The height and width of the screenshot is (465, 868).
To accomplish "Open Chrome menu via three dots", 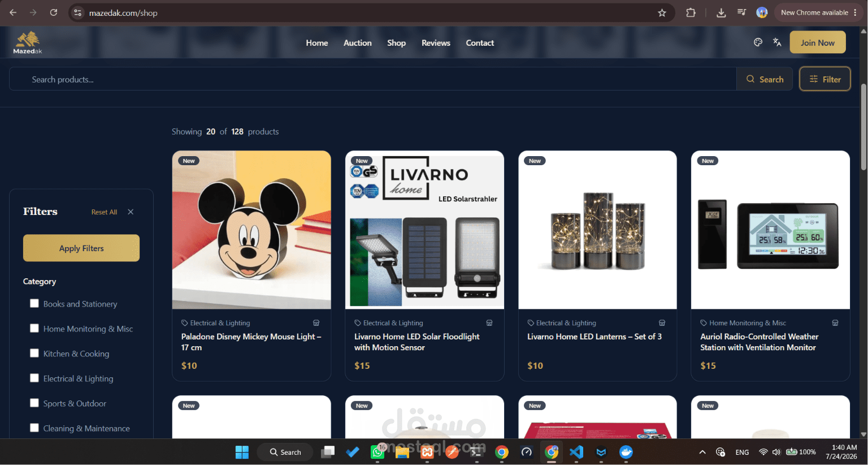I will click(x=856, y=12).
